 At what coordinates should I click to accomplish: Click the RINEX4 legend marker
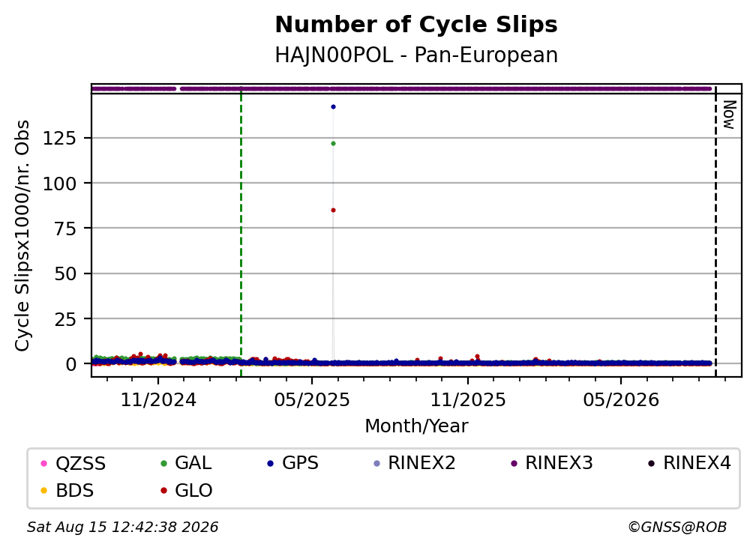point(651,463)
